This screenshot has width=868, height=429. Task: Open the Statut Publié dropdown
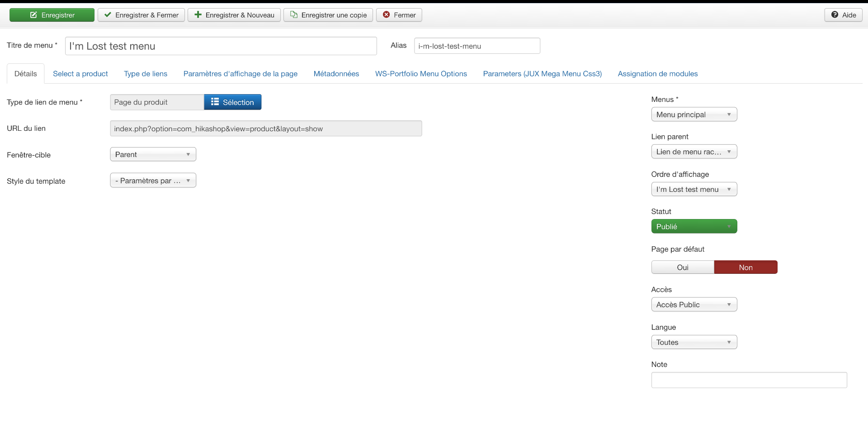[x=694, y=226]
